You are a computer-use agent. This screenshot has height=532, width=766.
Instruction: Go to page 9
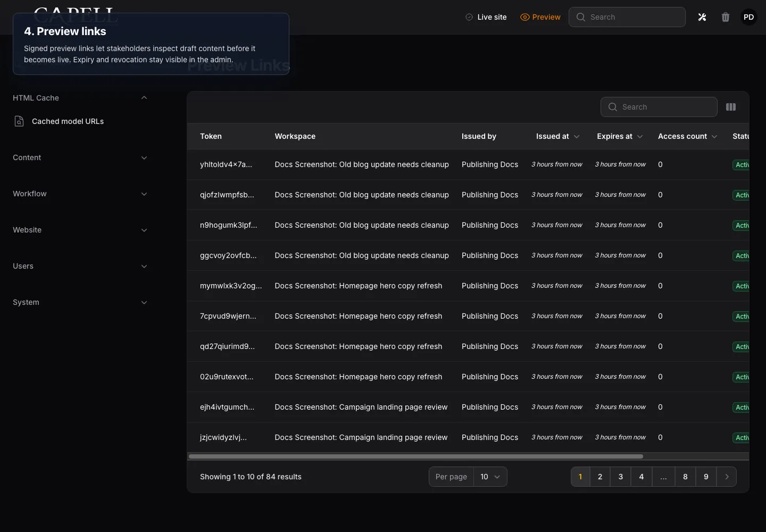click(x=706, y=477)
